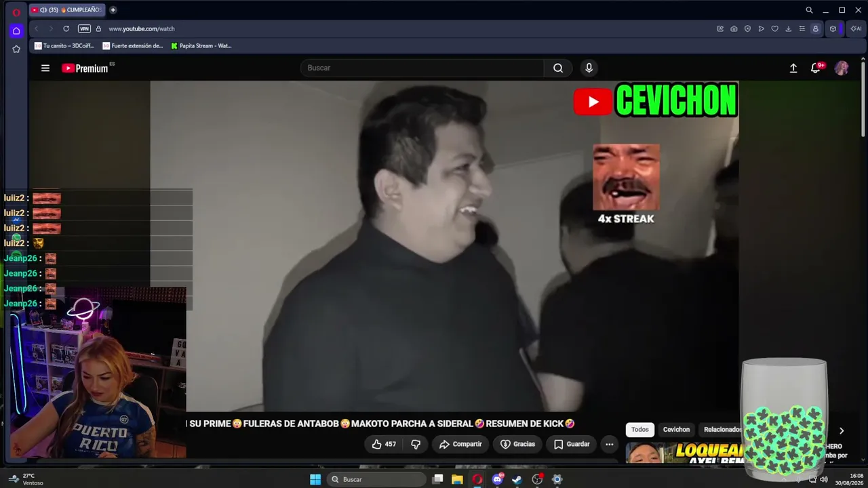Open a new browser tab
The height and width of the screenshot is (488, 868).
click(113, 10)
